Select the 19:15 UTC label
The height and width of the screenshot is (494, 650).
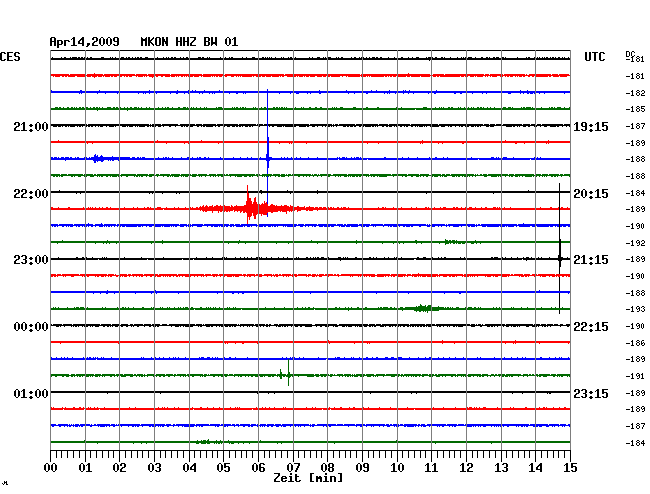click(591, 127)
